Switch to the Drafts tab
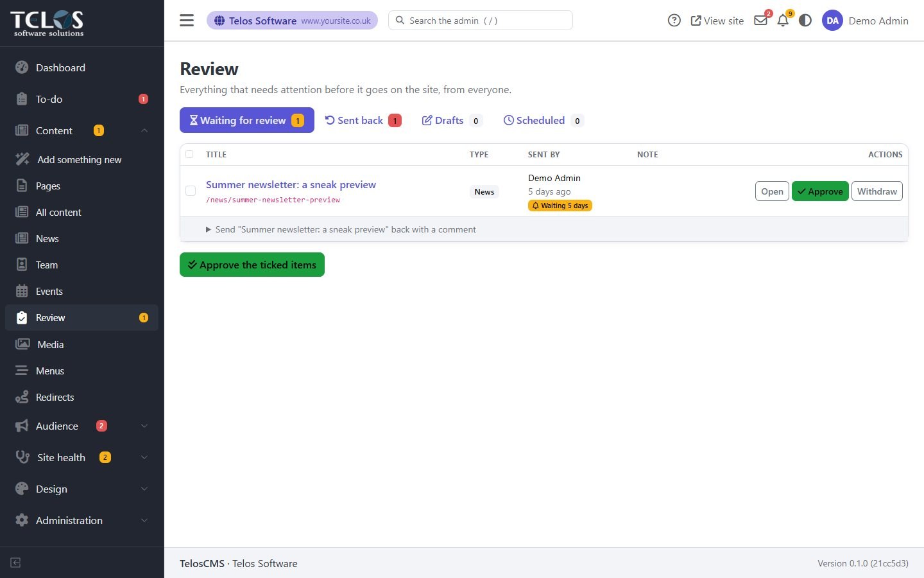924x578 pixels. tap(452, 120)
